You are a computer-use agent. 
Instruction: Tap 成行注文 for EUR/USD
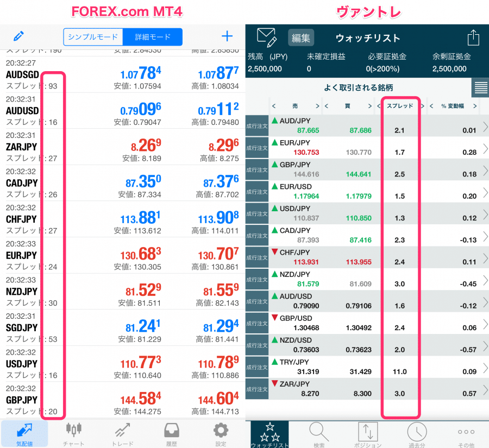click(257, 192)
